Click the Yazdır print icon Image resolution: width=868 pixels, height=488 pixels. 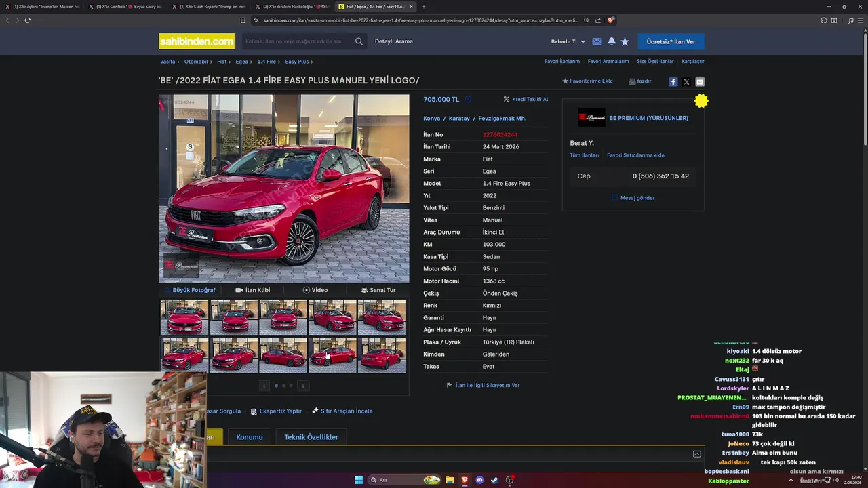[x=632, y=81]
